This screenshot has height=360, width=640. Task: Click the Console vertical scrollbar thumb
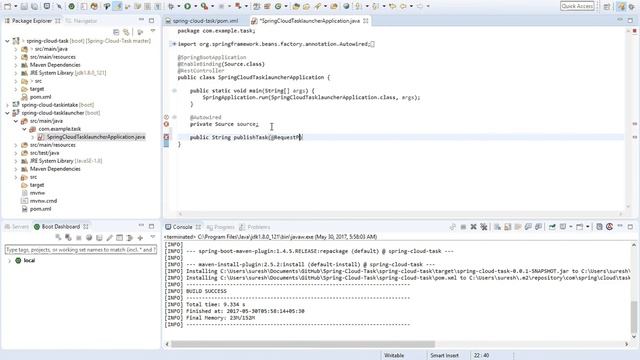point(634,316)
